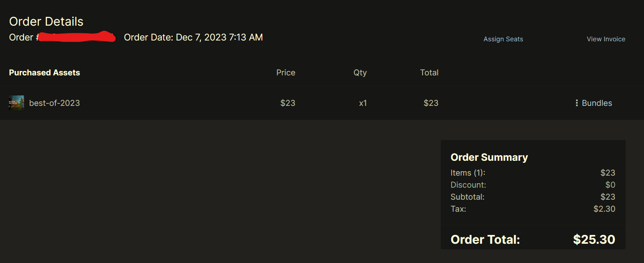Viewport: 644px width, 263px height.
Task: Click the Discount line label
Action: point(468,185)
